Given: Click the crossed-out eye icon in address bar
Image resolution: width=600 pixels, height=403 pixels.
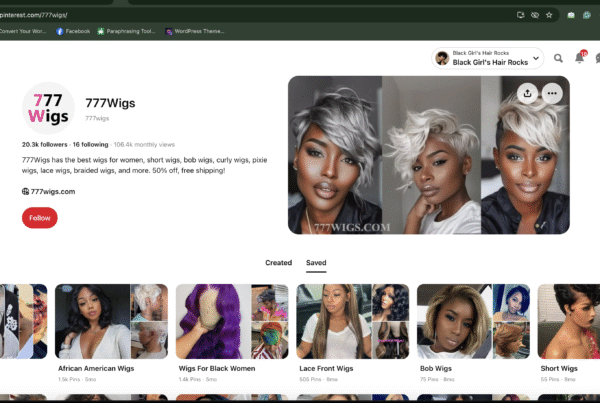Looking at the screenshot, I should [535, 15].
